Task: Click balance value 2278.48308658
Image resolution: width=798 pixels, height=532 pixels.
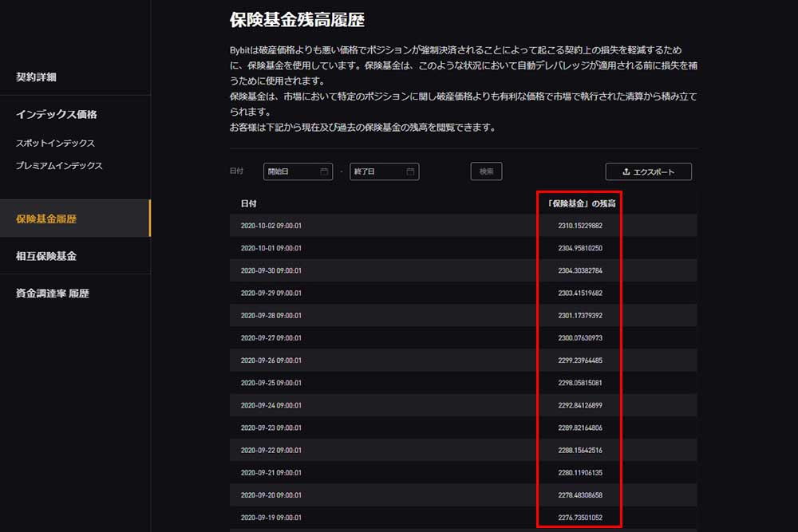Action: click(x=580, y=495)
